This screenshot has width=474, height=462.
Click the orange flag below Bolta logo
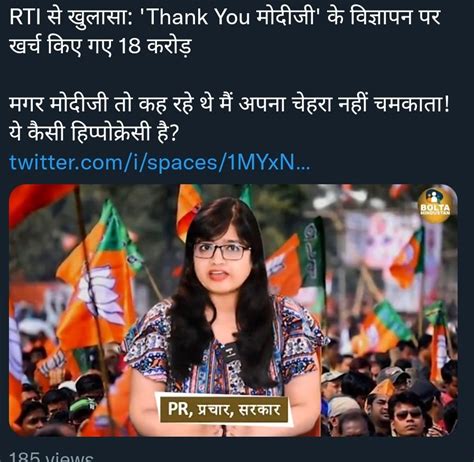click(407, 258)
